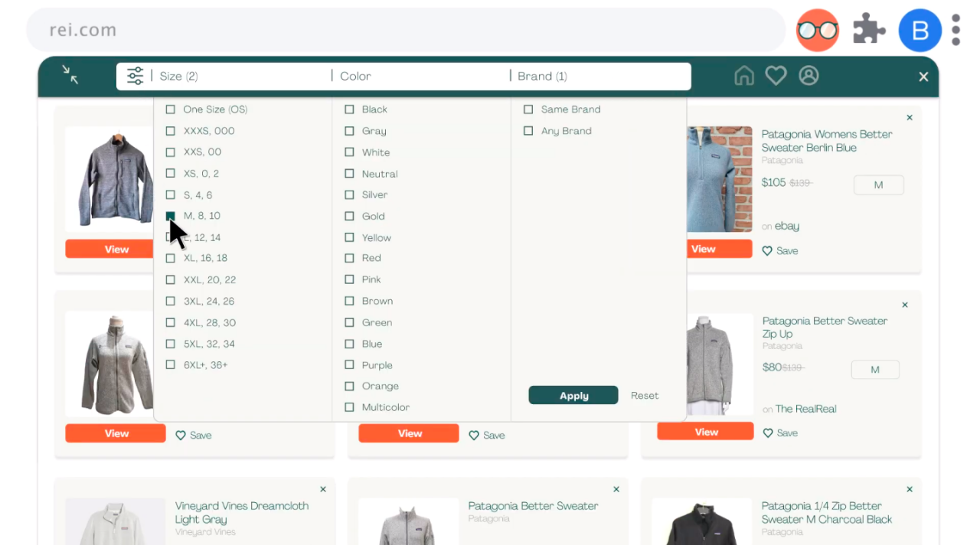Check the Gray color checkbox

click(x=349, y=131)
